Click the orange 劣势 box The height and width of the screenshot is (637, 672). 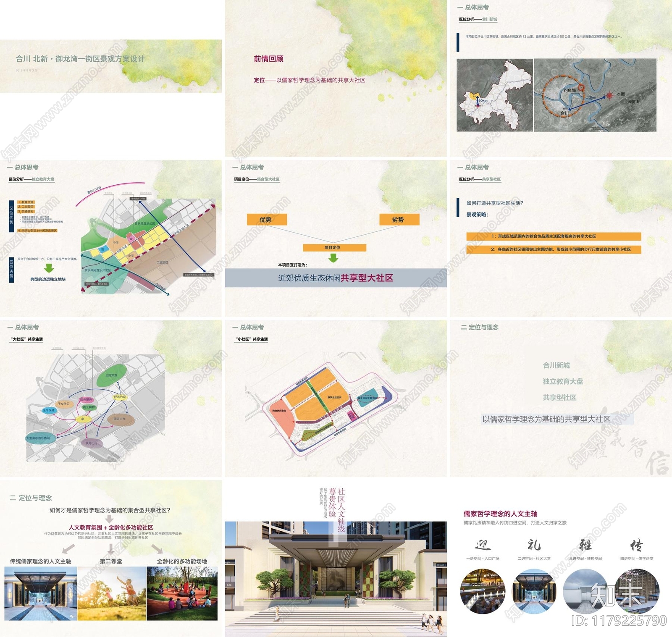pos(399,220)
